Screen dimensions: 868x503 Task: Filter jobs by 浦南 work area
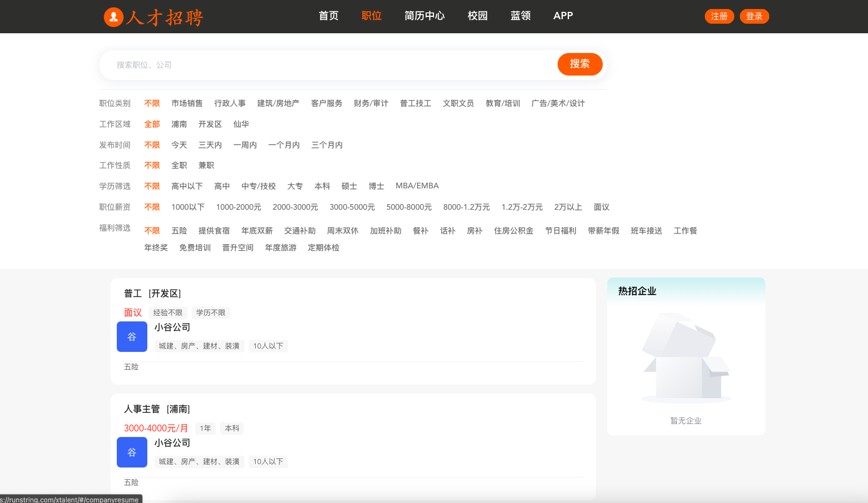tap(179, 124)
